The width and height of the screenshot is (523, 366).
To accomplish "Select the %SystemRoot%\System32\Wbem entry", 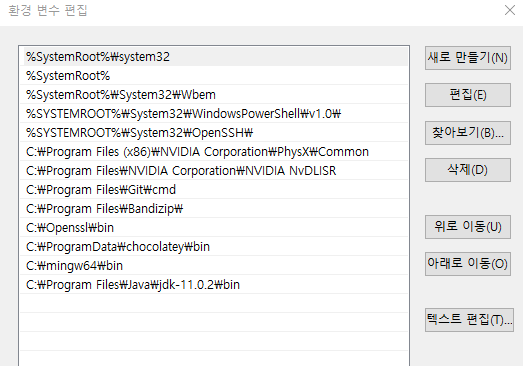I will 214,95.
